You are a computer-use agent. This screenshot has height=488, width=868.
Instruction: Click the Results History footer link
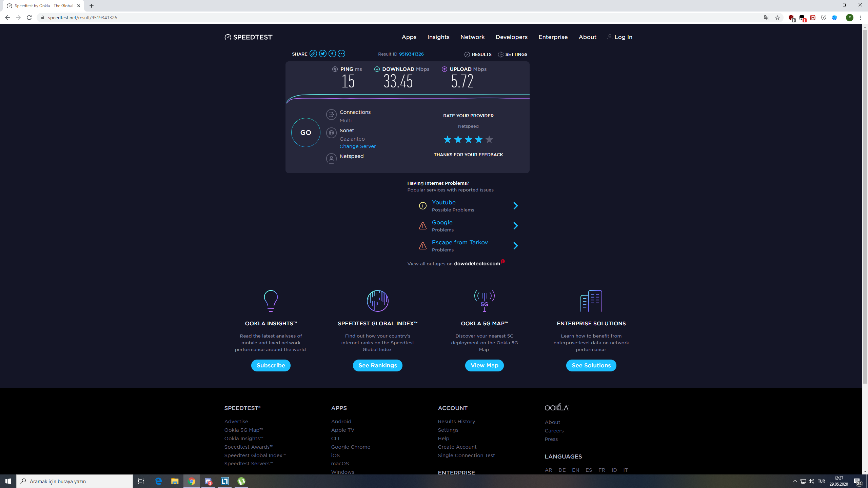click(x=456, y=422)
